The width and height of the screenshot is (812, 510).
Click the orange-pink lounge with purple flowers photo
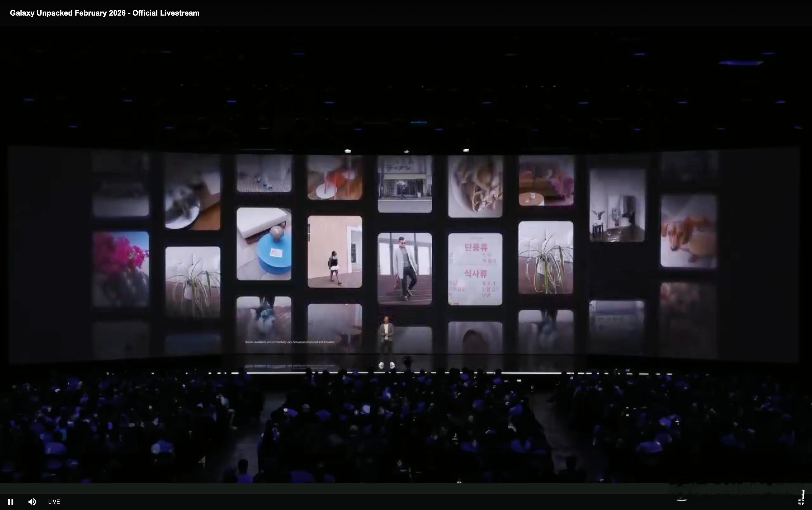coord(546,181)
